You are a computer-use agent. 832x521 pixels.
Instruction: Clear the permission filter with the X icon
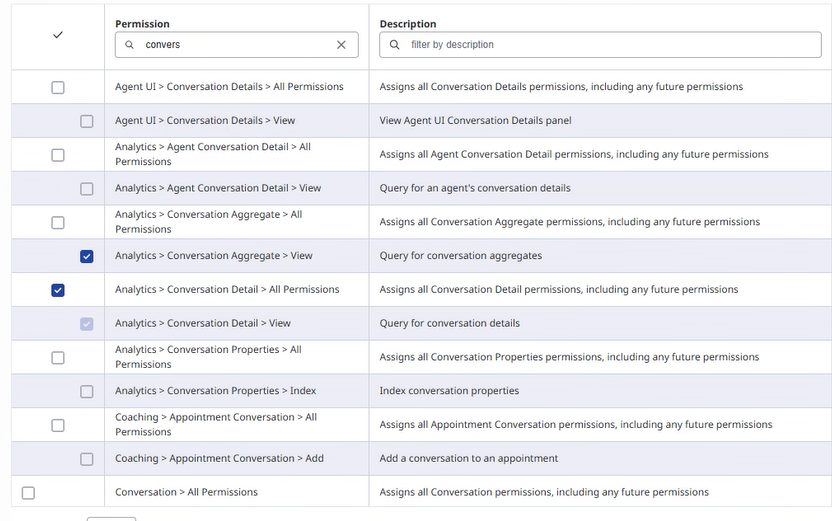click(341, 45)
